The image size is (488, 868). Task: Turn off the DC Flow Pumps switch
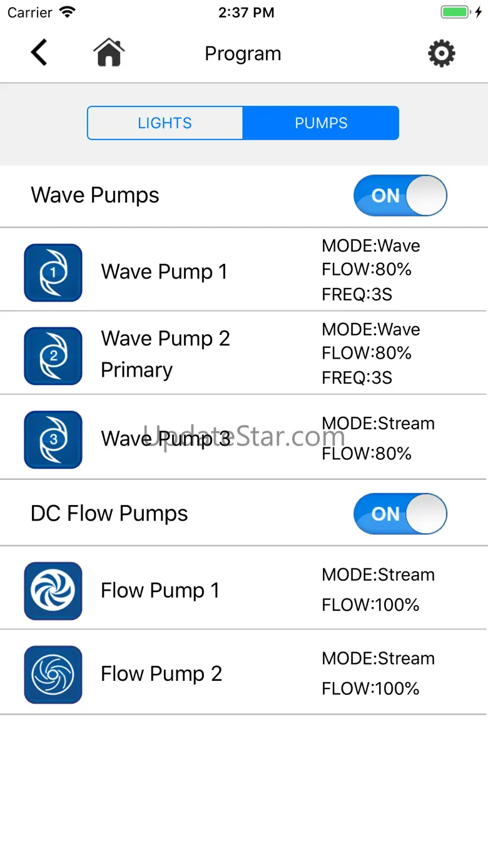click(400, 514)
